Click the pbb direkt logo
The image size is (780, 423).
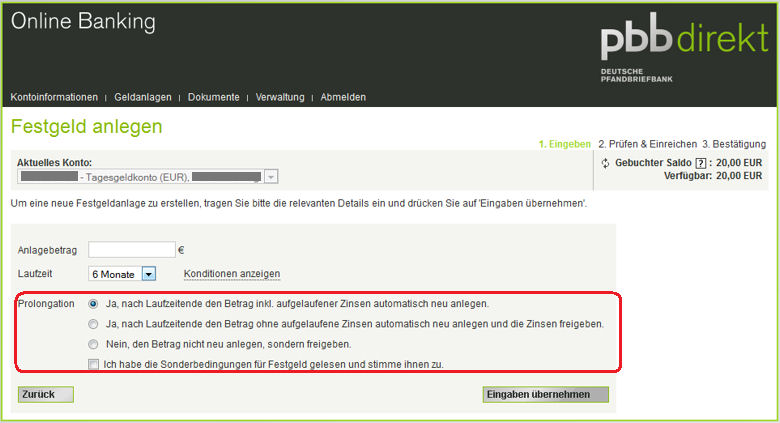point(684,47)
